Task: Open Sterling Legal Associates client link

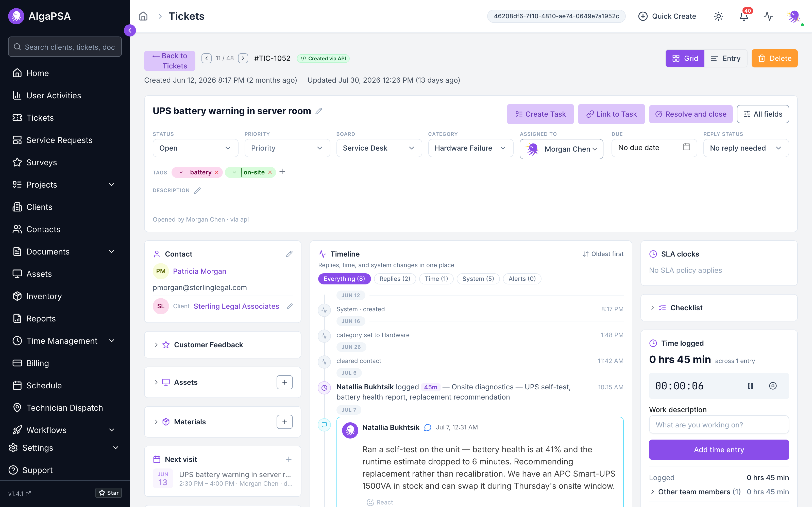Action: point(236,306)
